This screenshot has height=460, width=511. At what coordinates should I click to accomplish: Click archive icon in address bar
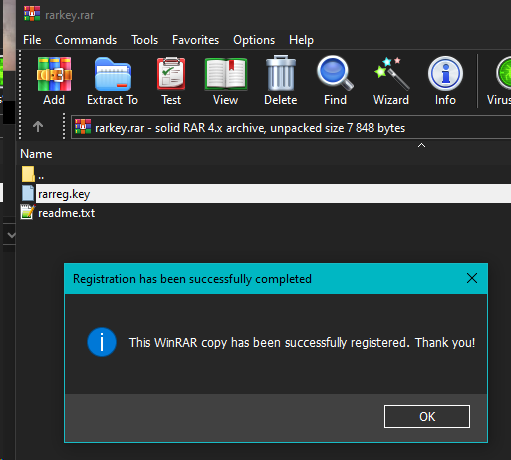point(83,127)
